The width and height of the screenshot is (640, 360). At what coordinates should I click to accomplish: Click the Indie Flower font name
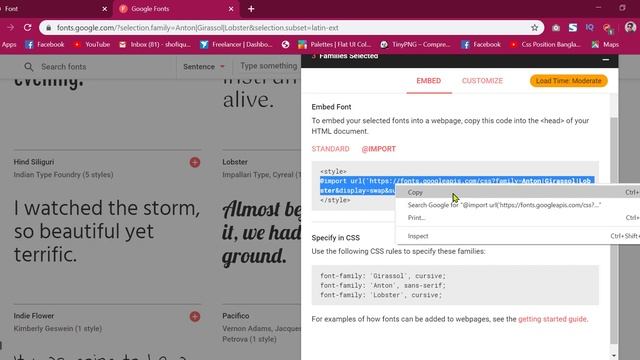coord(33,316)
